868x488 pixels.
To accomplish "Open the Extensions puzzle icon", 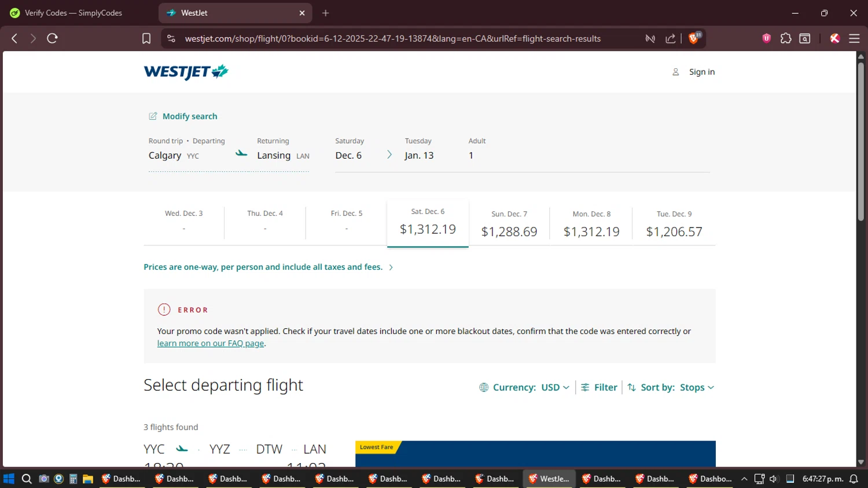I will coord(786,38).
